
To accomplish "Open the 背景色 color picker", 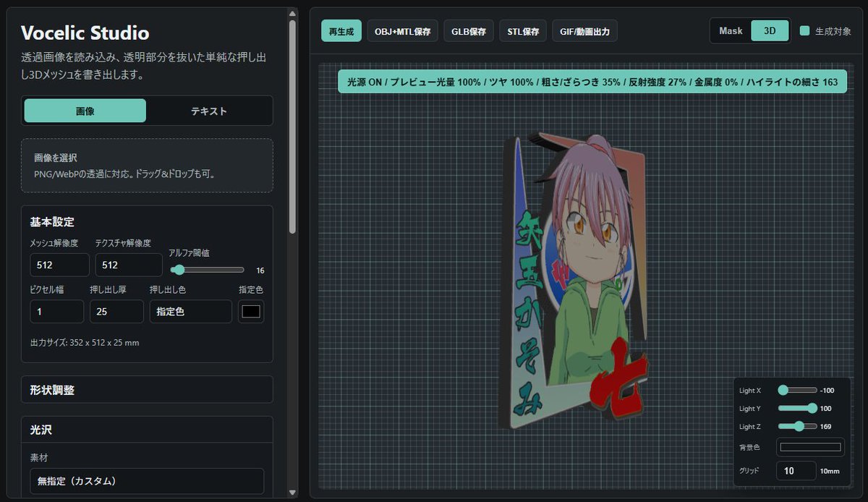I will point(810,447).
